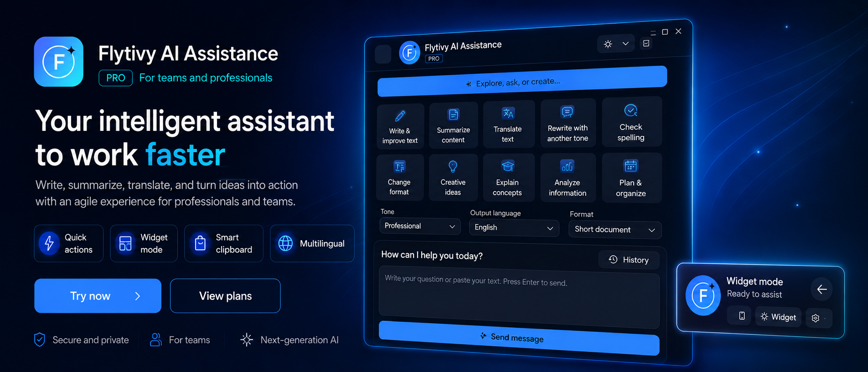The height and width of the screenshot is (372, 868).
Task: Select the Quick actions feature chip
Action: tap(68, 243)
